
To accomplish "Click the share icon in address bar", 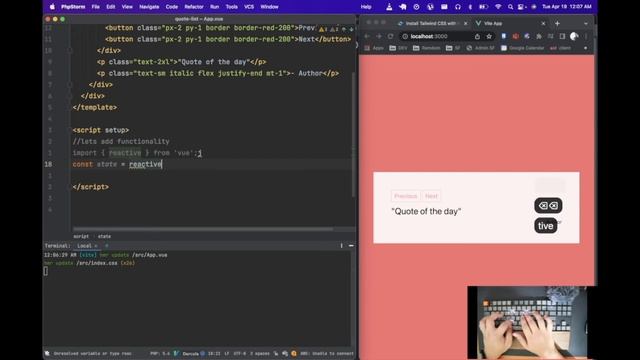I will [477, 36].
